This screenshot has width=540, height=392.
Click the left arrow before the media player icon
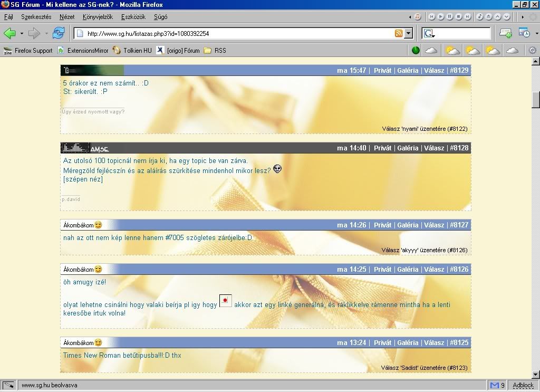(410, 17)
